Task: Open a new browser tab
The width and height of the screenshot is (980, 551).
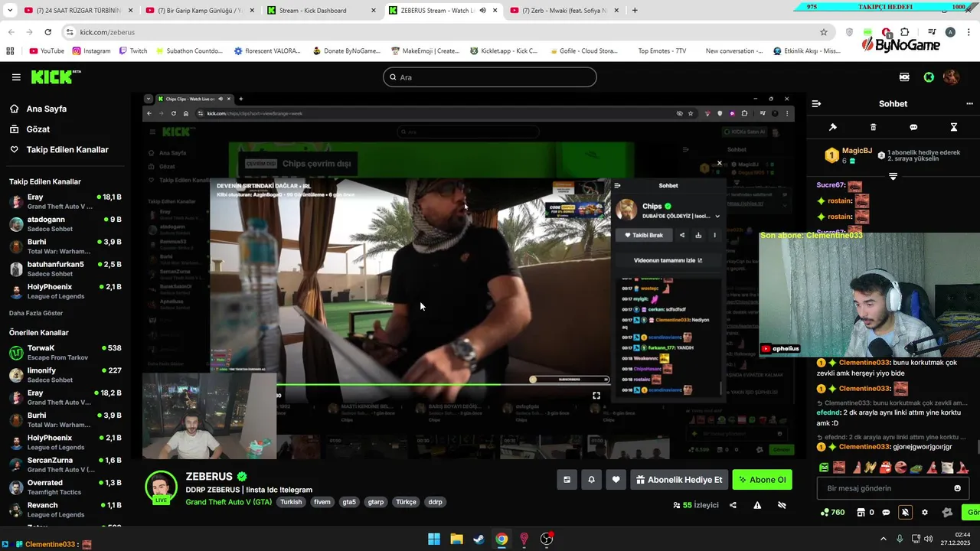Action: (x=635, y=11)
